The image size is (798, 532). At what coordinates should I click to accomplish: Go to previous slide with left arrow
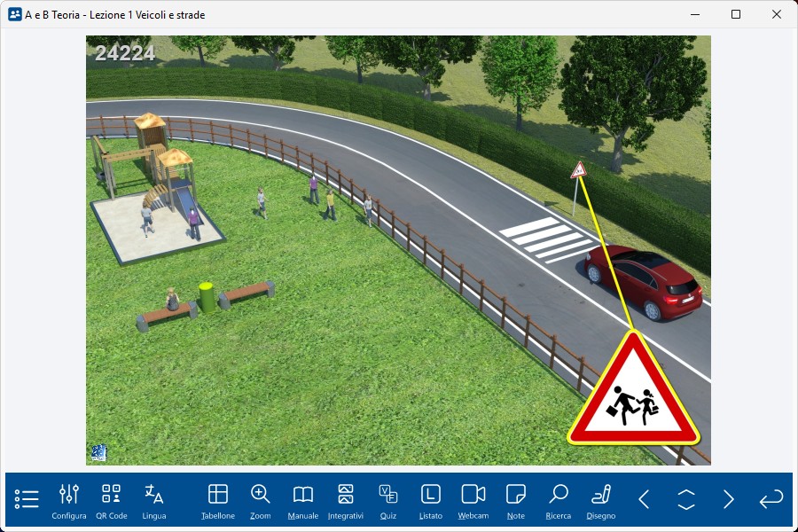(644, 499)
